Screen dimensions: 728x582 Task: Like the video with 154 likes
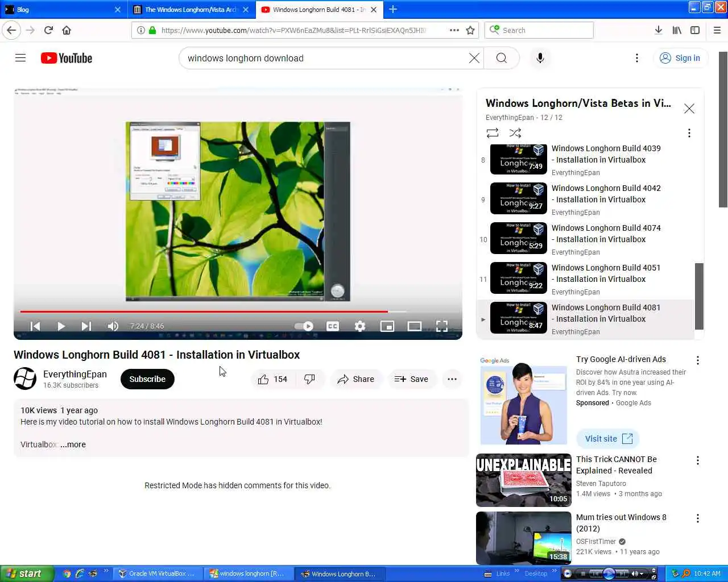tap(273, 379)
